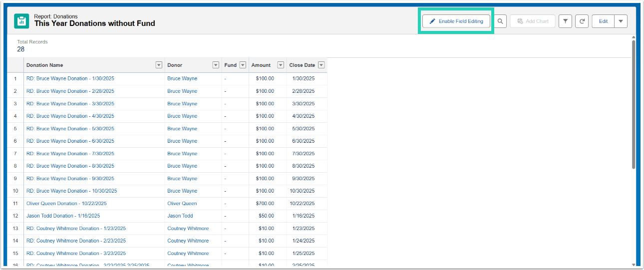This screenshot has width=644, height=270.
Task: Click the vertical scrollbar of the report
Action: click(634, 105)
